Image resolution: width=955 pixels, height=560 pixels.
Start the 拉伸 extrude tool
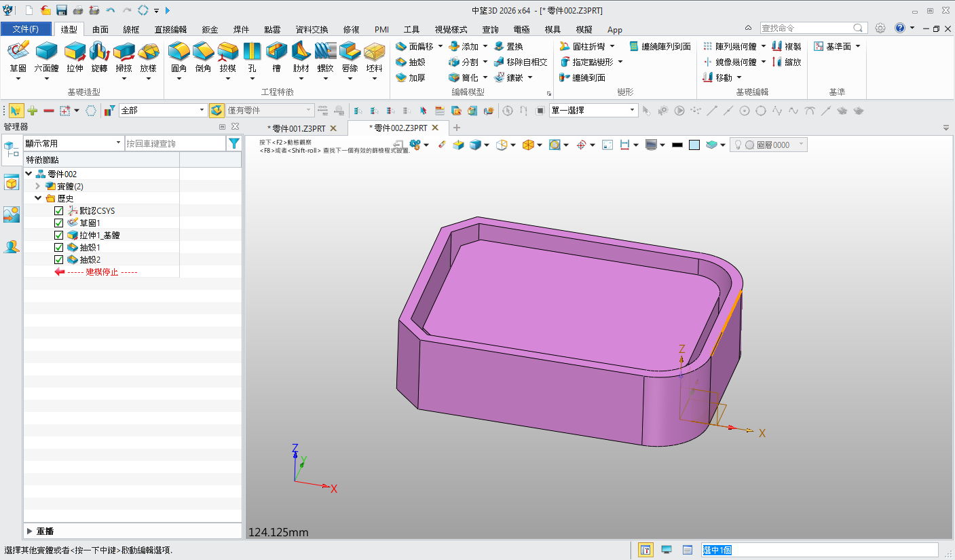(75, 51)
